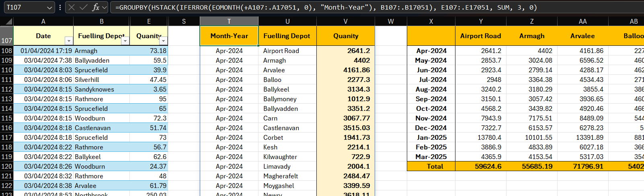Select column B header
The image size is (644, 196).
pyautogui.click(x=102, y=21)
